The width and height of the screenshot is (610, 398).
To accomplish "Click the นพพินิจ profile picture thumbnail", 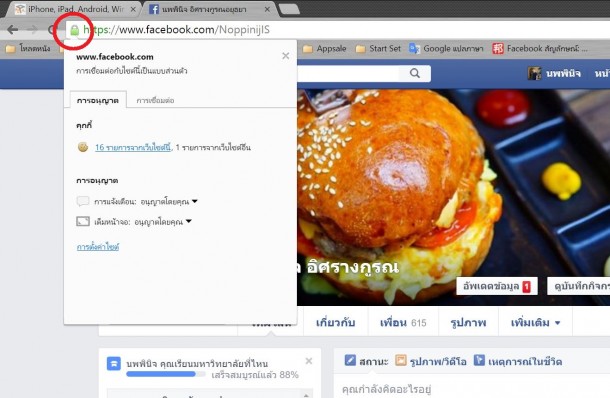I will [x=534, y=73].
